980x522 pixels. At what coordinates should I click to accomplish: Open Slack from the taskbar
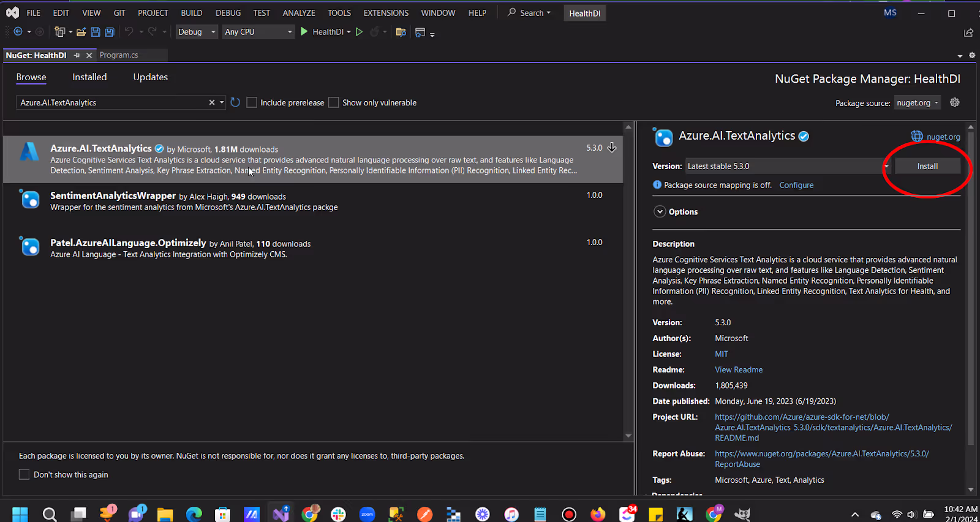[x=338, y=514]
